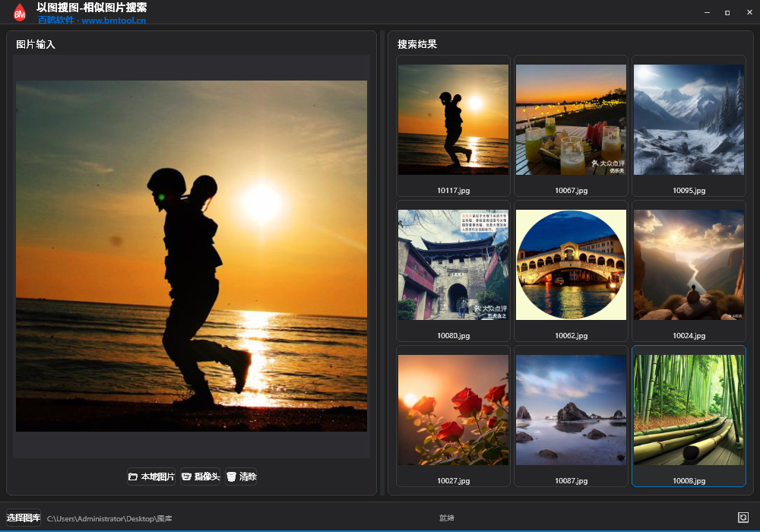Image resolution: width=760 pixels, height=532 pixels.
Task: Start the camera with 摄像头 button
Action: point(201,477)
